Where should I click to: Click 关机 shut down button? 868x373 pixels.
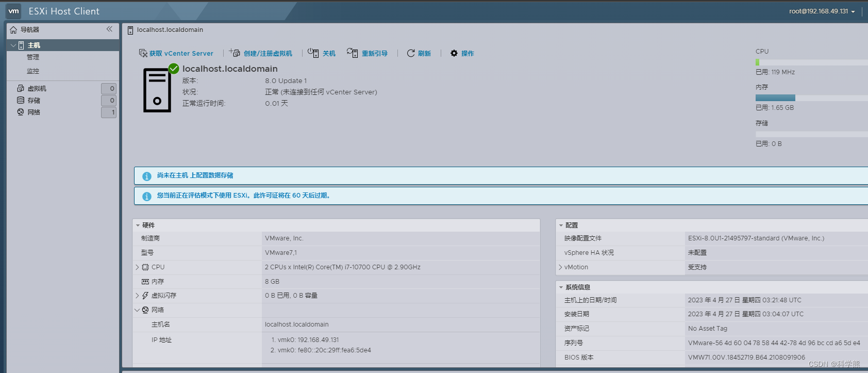pos(322,53)
